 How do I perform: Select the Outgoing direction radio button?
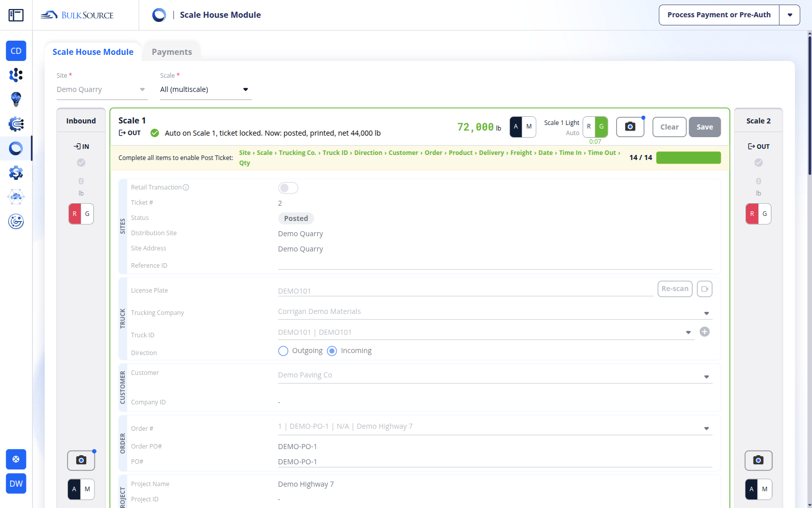pyautogui.click(x=283, y=351)
